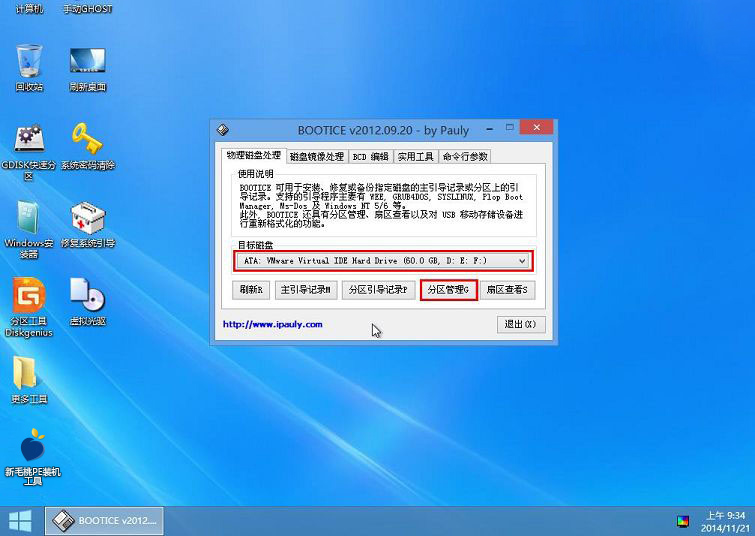Click the 退出(X) exit button
Image resolution: width=755 pixels, height=536 pixels.
coord(521,324)
